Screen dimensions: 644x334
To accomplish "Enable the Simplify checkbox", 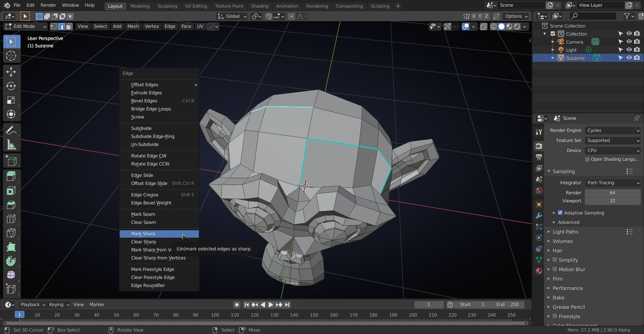I will [555, 260].
